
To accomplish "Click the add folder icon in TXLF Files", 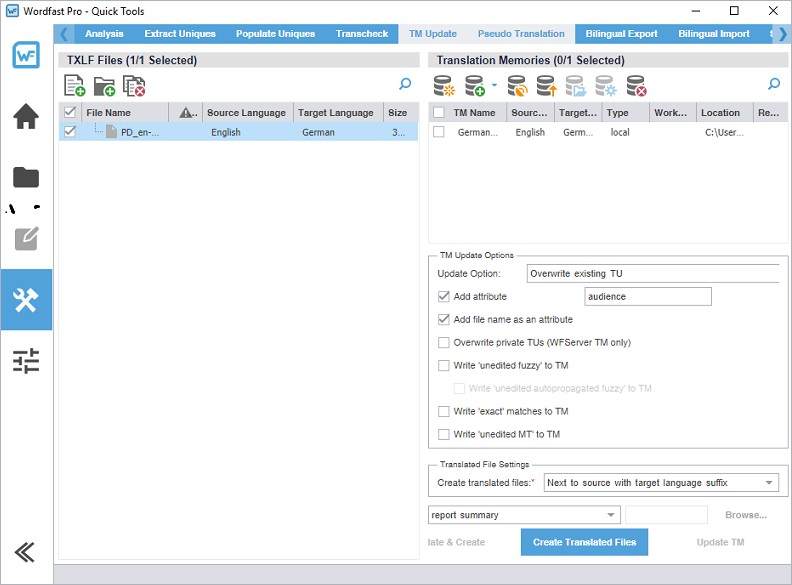I will 104,86.
